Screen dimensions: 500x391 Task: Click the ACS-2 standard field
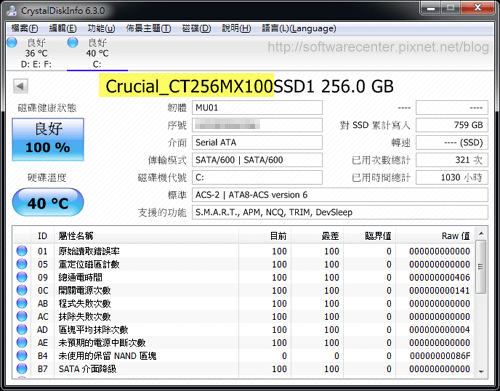[x=340, y=195]
